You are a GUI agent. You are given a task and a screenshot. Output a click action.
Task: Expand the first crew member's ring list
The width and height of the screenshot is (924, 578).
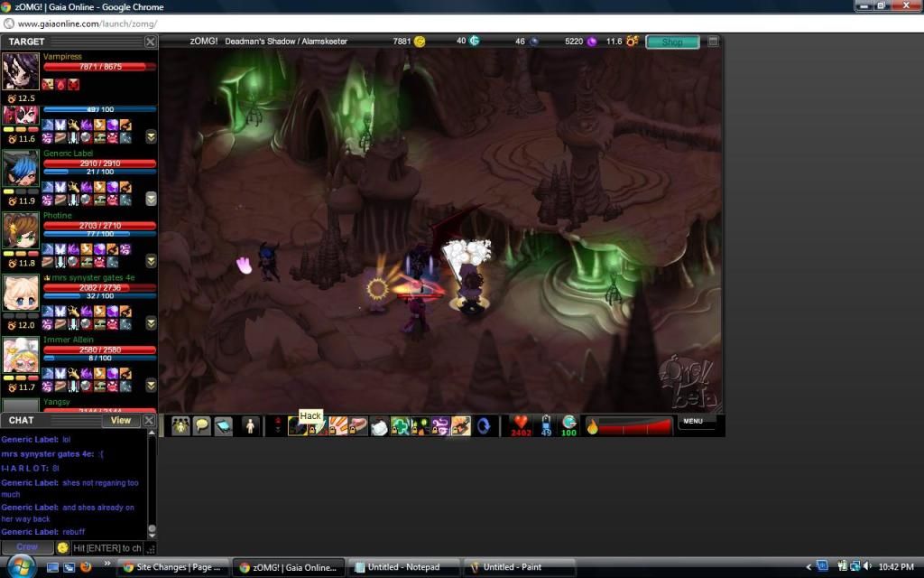click(151, 137)
